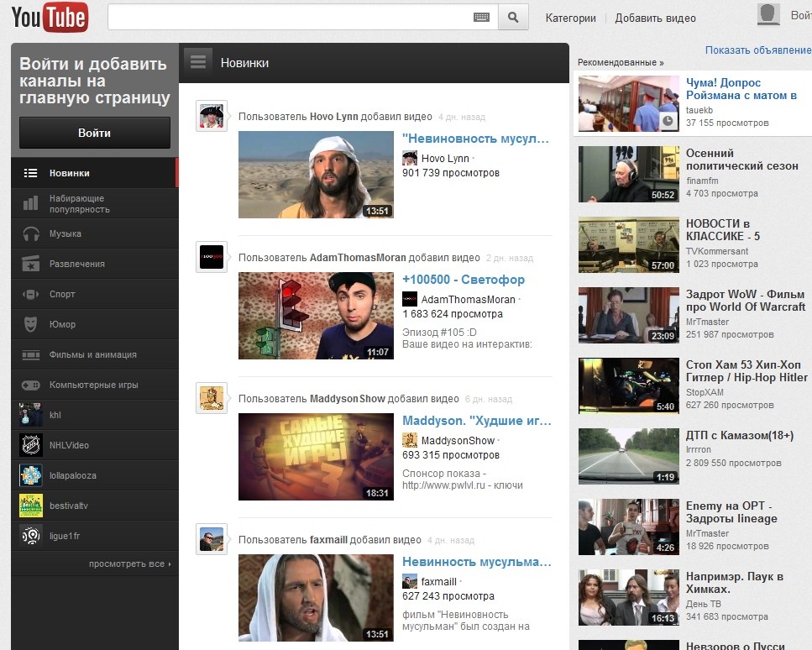Click Hovo Lynn's avatar in the feed
The width and height of the screenshot is (812, 650).
pyautogui.click(x=212, y=116)
